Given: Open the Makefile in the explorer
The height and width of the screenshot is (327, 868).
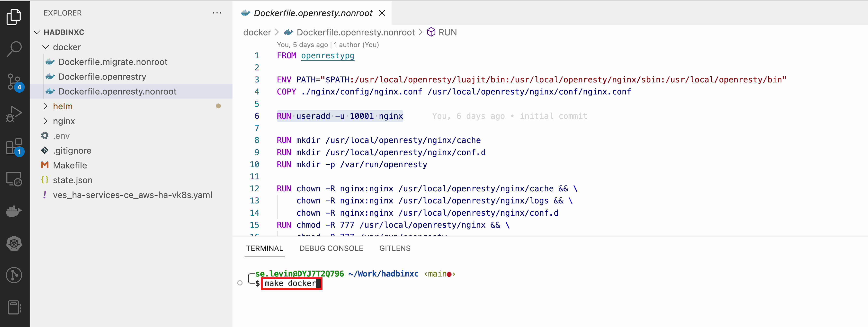Looking at the screenshot, I should pos(70,165).
